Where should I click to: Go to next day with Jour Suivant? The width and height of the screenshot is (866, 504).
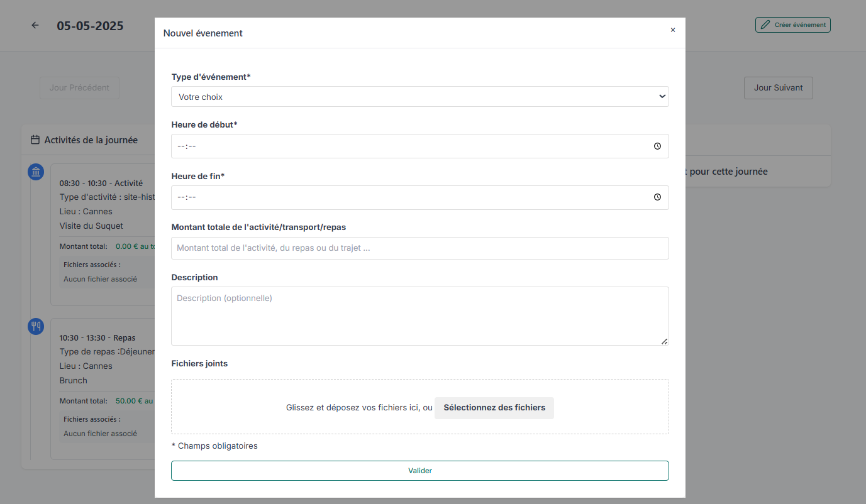778,88
